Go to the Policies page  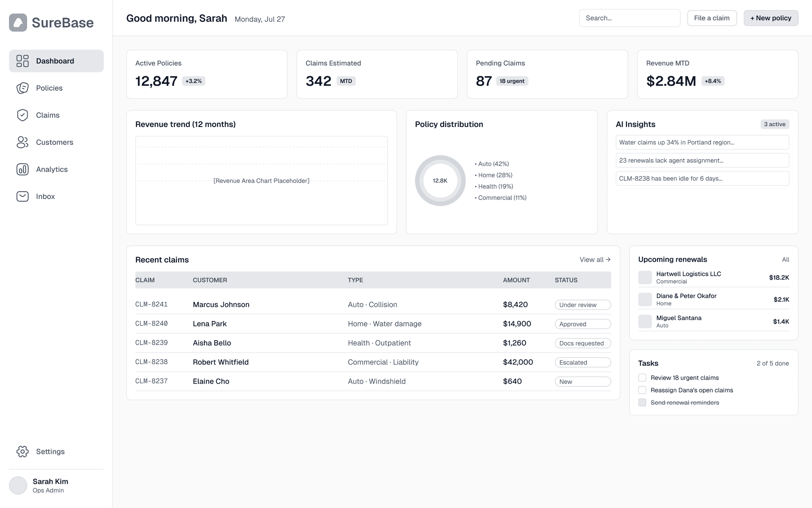point(56,88)
